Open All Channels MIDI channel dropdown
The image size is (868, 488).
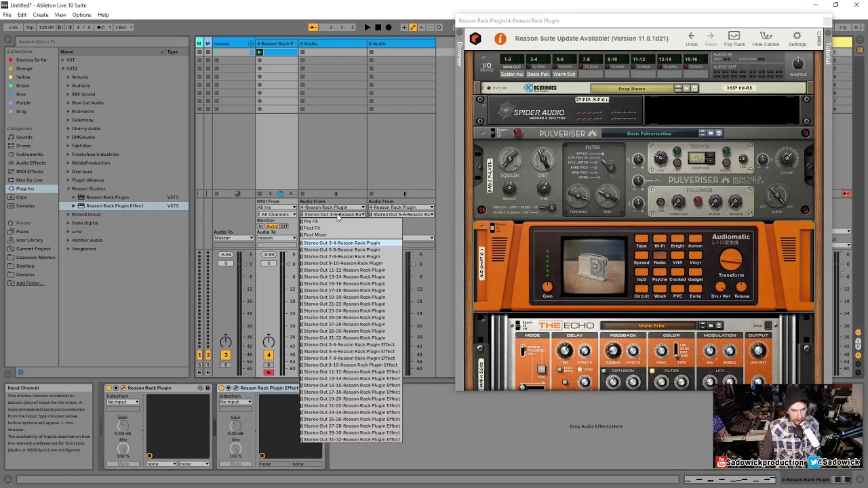277,214
